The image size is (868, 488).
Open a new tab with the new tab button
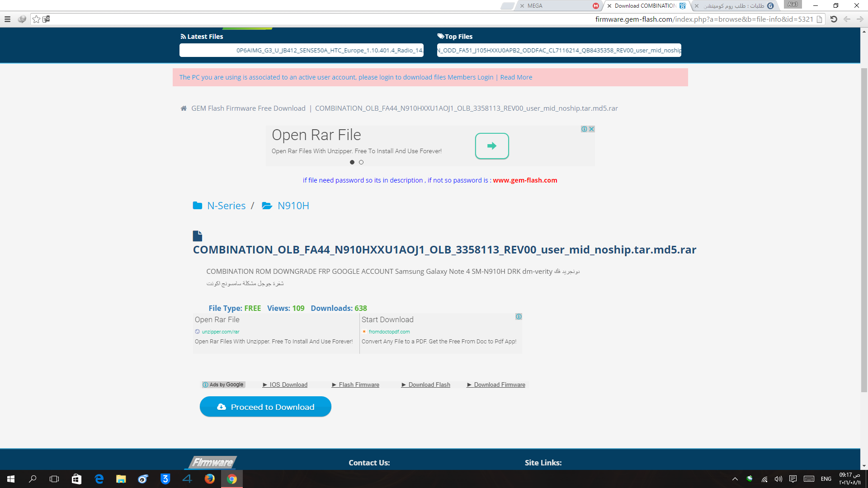[x=507, y=6]
